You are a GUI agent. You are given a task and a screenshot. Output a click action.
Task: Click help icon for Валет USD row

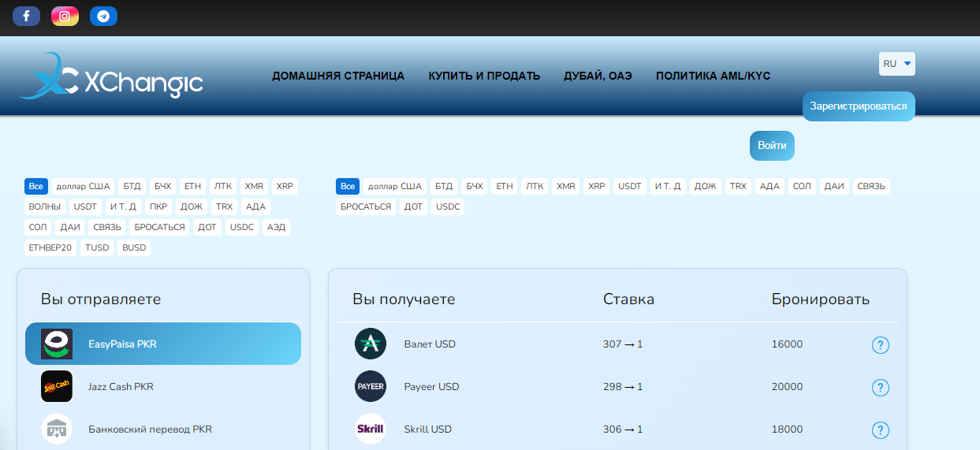pos(881,345)
